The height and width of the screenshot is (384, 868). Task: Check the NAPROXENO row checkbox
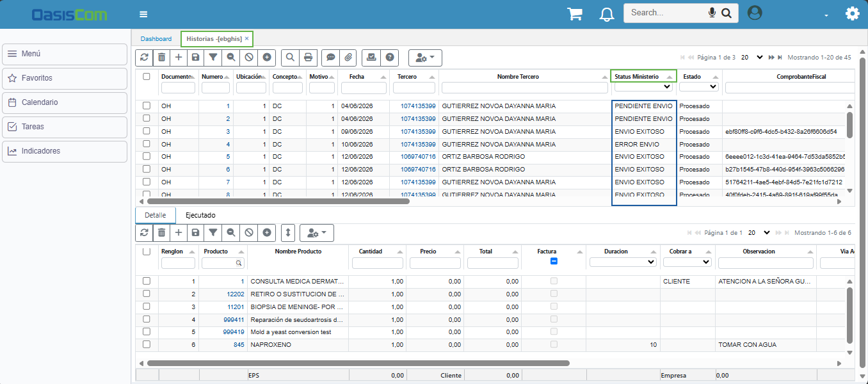(x=147, y=344)
